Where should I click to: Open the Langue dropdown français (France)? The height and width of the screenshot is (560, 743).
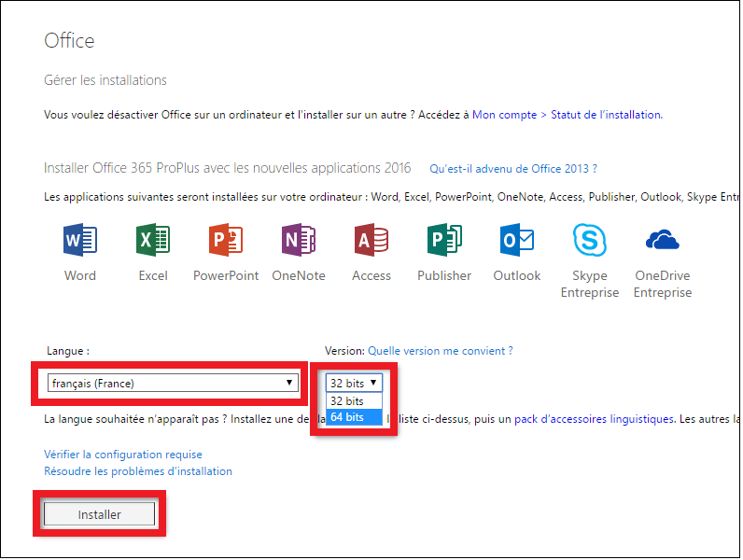coord(173,383)
